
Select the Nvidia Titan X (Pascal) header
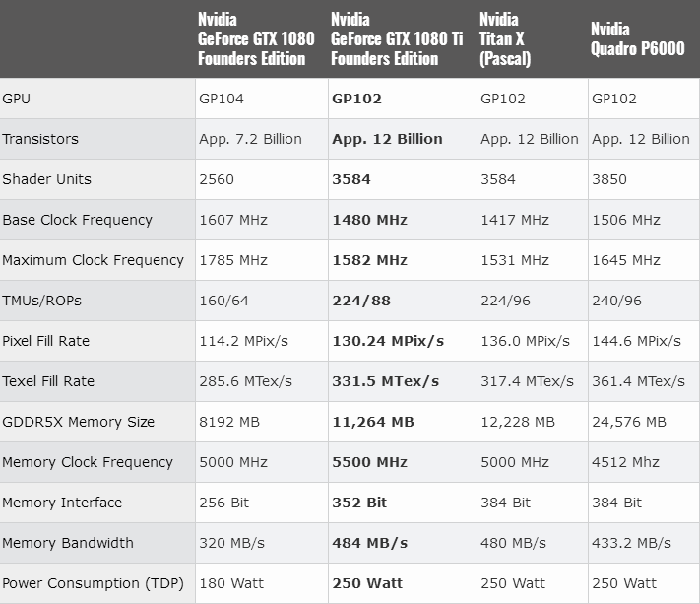coord(505,39)
